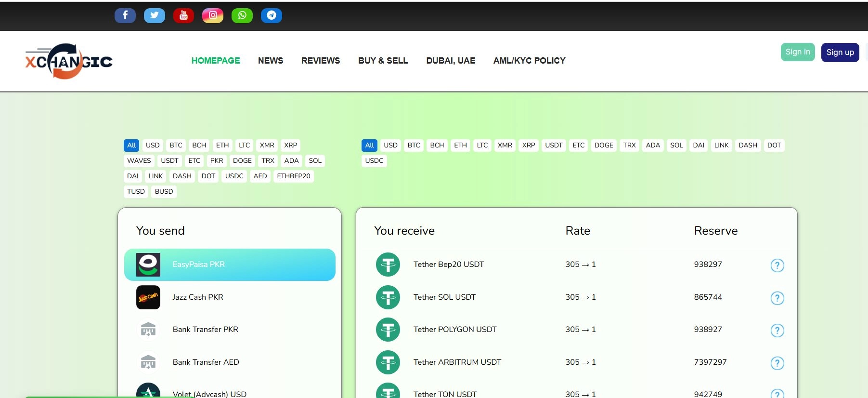Screen dimensions: 868x398
Task: Filter send currencies by BTC
Action: [x=176, y=146]
